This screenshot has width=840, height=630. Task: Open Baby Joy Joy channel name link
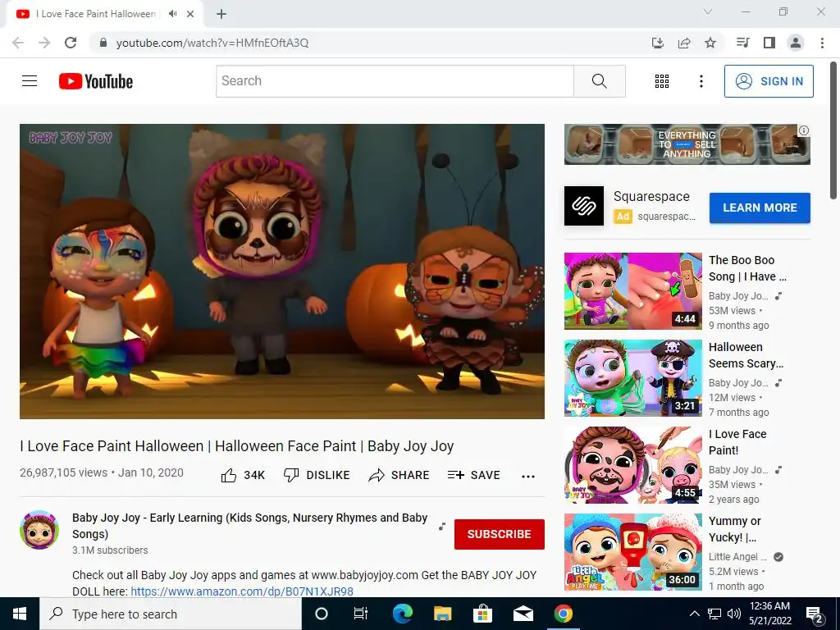tap(249, 526)
